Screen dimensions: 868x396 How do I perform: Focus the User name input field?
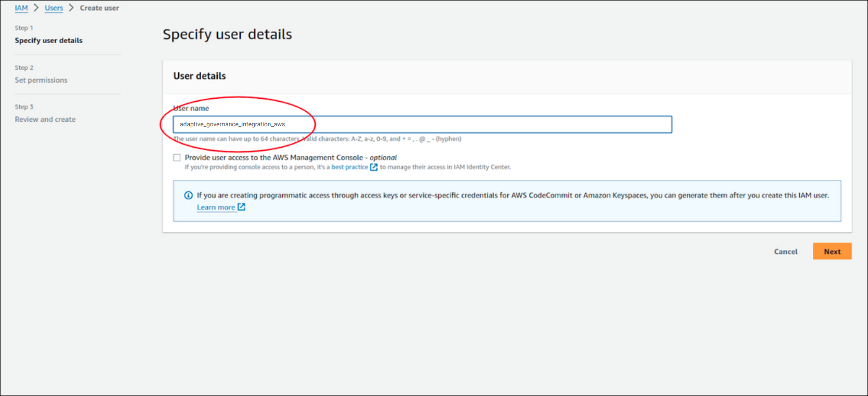tap(422, 125)
